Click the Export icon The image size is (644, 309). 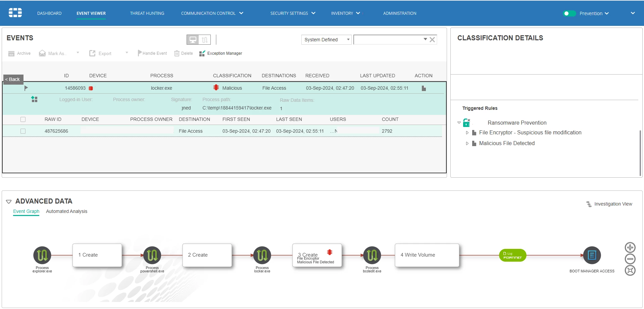pos(92,53)
